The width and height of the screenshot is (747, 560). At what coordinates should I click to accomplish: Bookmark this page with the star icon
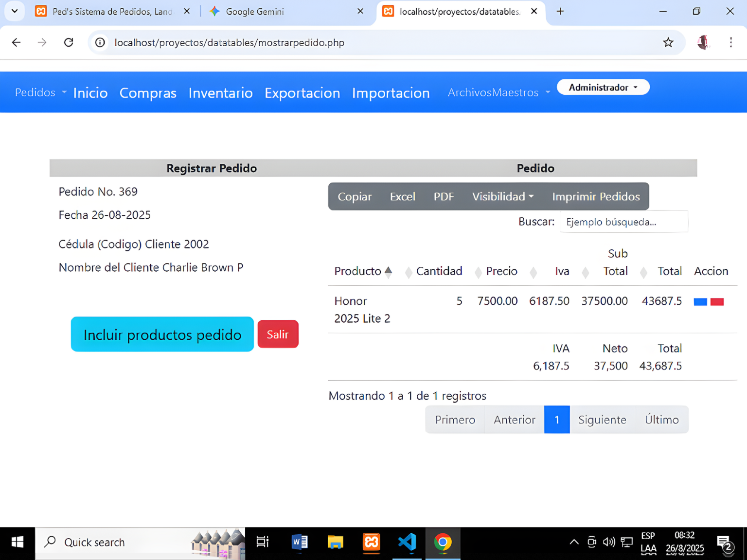coord(668,43)
